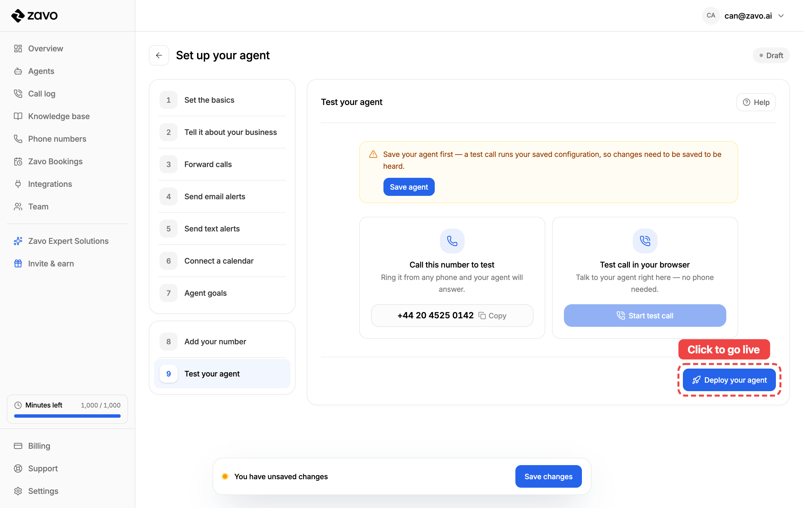Go to Agents in sidebar
This screenshot has height=508, width=812.
[41, 71]
